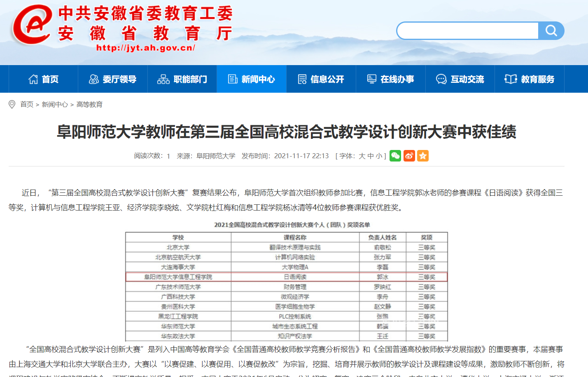Go to 在线办事 section
Screen dimensions: 588x377
coord(390,79)
